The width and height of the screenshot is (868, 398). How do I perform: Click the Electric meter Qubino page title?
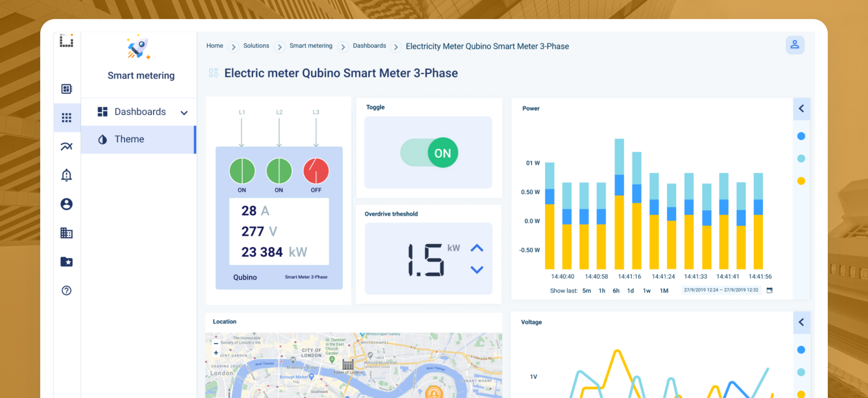coord(341,73)
